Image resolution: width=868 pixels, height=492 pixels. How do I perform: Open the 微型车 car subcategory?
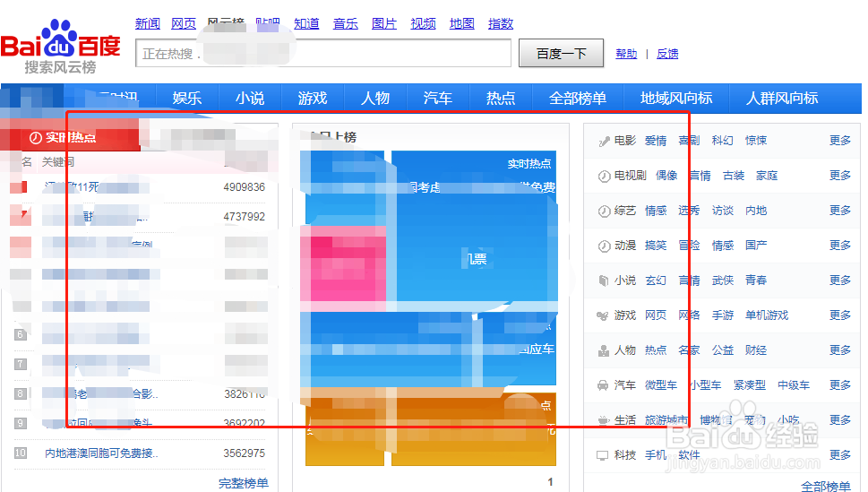point(661,385)
